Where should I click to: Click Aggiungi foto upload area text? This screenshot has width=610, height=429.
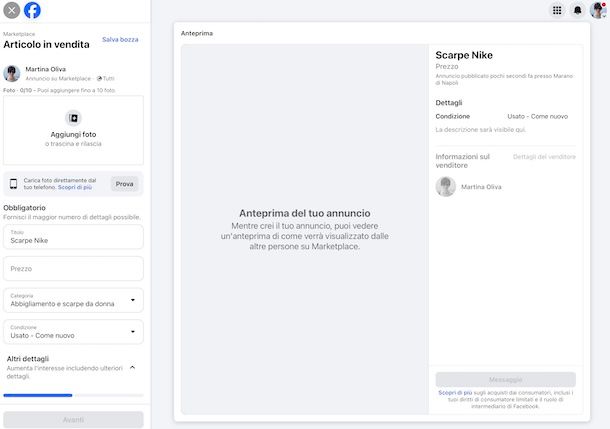(73, 134)
